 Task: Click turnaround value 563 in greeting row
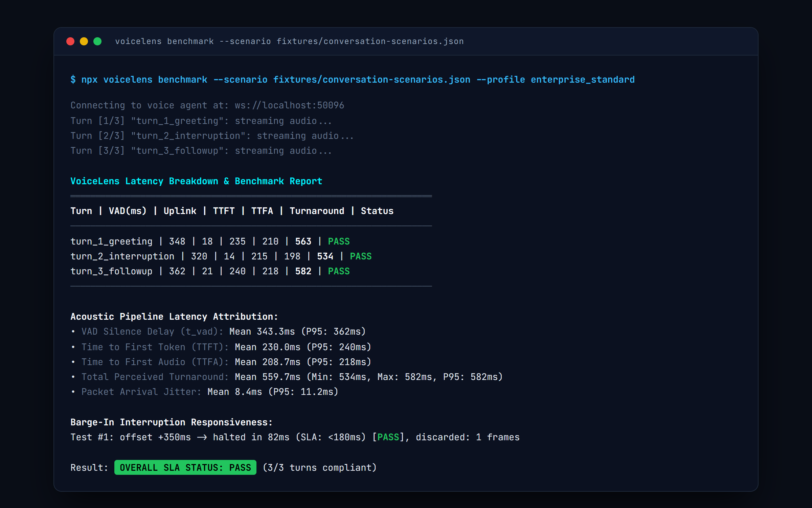pyautogui.click(x=303, y=241)
